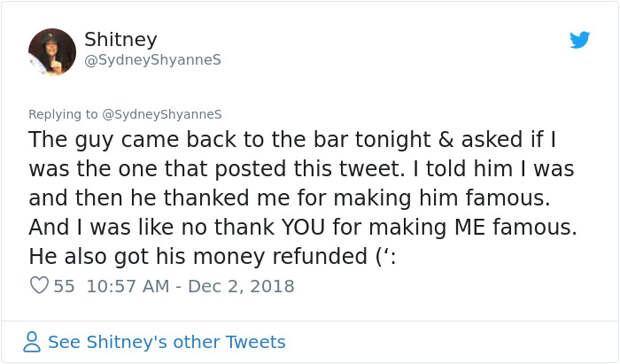Click the line 'He also got his money refunded'

(x=212, y=257)
